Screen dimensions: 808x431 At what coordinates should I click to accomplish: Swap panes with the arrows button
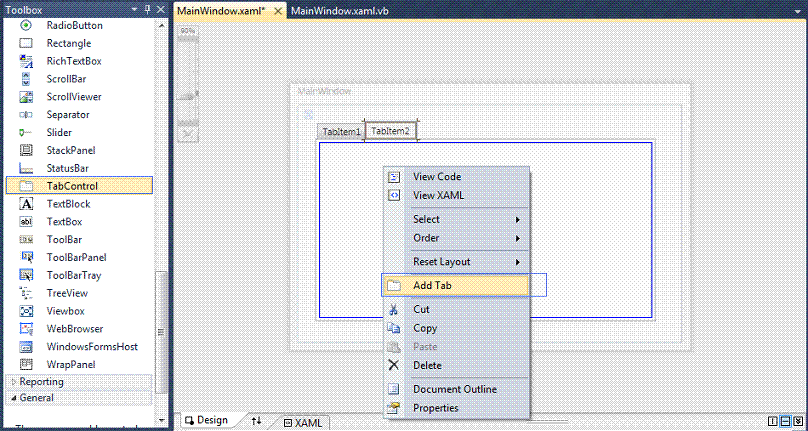click(x=257, y=421)
